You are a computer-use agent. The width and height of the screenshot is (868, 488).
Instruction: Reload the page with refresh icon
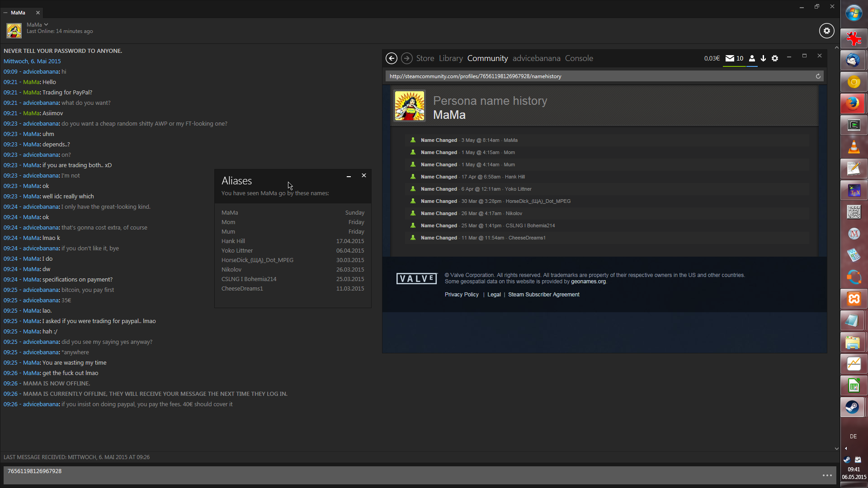click(818, 76)
